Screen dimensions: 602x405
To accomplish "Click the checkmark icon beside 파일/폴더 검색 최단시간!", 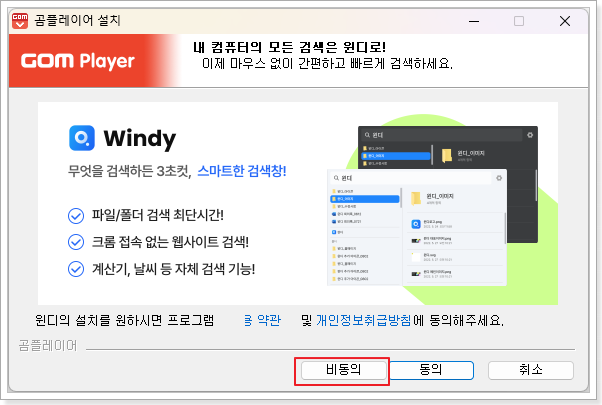I will point(76,216).
